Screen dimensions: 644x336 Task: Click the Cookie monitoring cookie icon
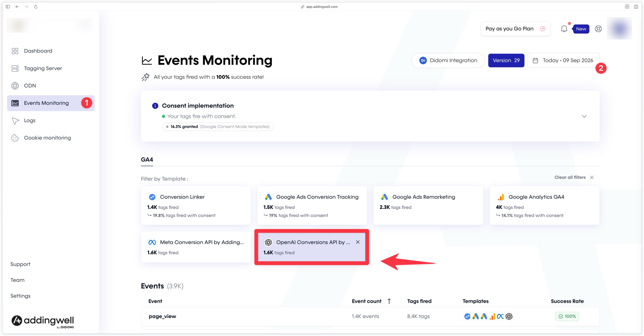pos(15,138)
